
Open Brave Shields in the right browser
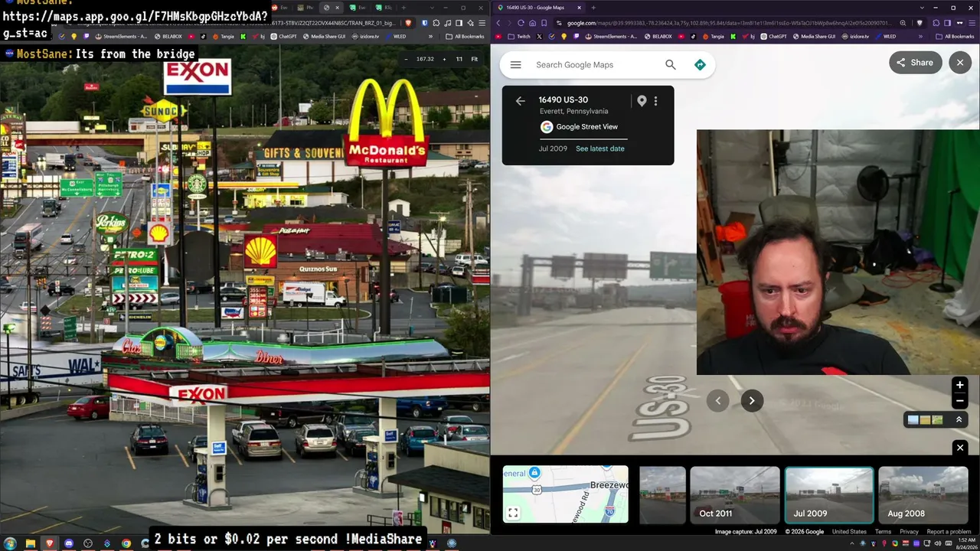pos(920,23)
